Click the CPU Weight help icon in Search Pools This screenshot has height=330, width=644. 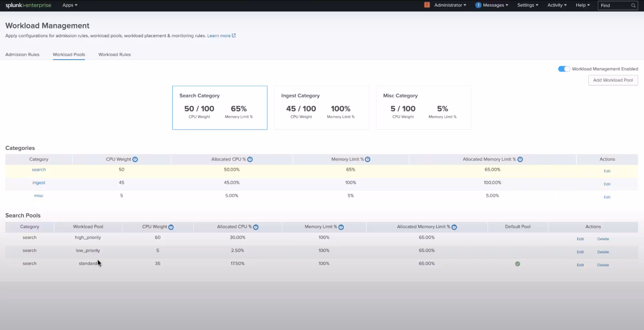point(171,227)
